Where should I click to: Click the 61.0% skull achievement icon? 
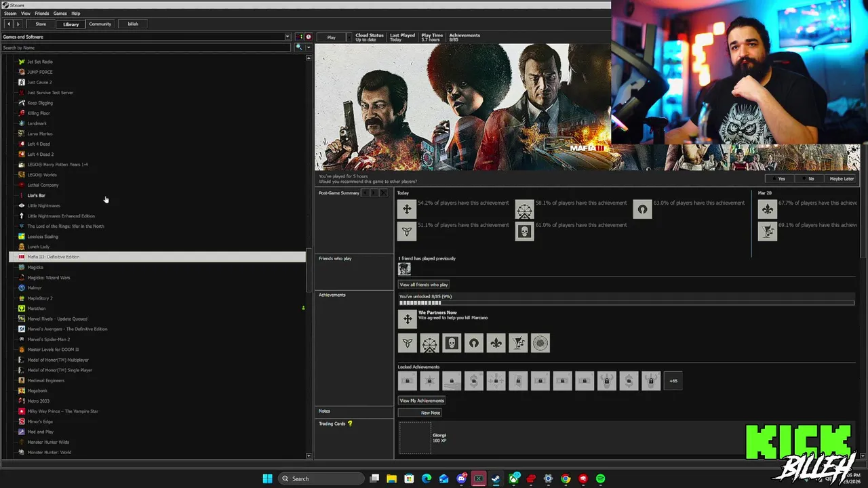click(524, 231)
